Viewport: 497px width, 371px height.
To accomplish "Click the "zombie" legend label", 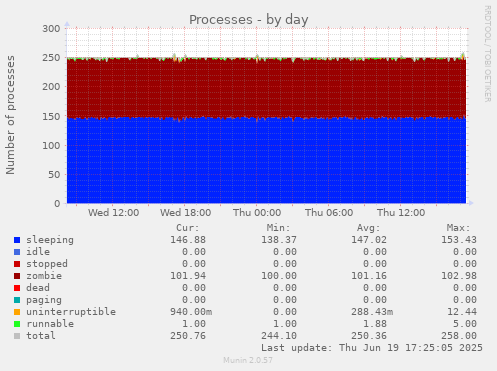I will pos(44,276).
